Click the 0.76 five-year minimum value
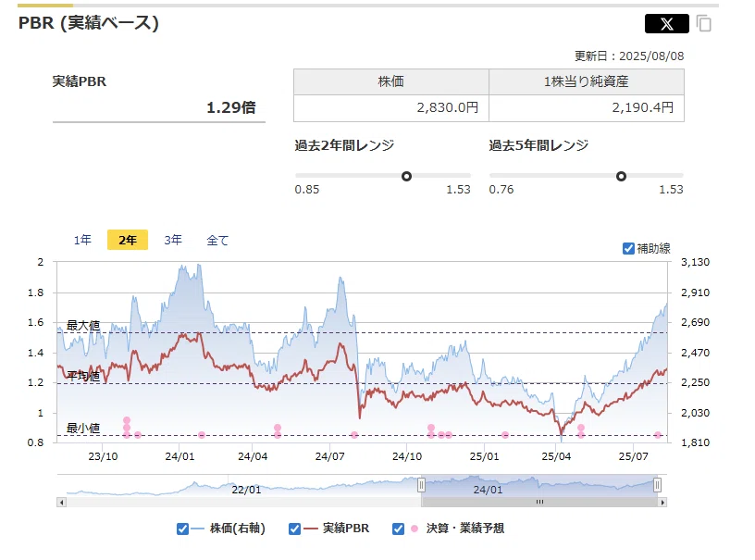This screenshot has width=755, height=560. [x=501, y=190]
